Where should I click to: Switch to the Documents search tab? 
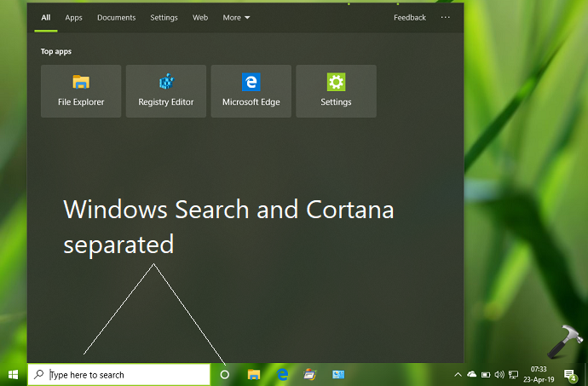[x=116, y=18]
